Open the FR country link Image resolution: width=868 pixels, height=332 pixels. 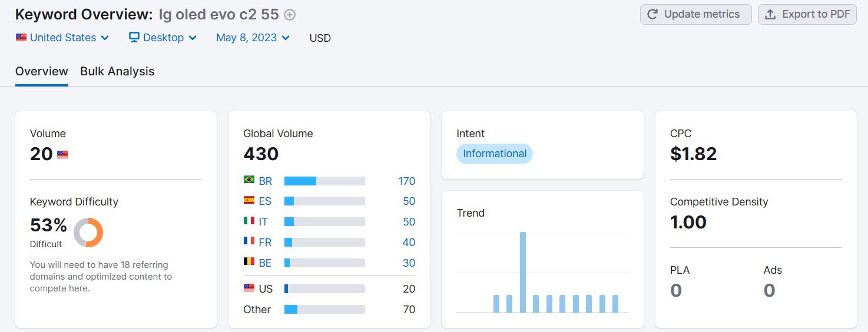(x=265, y=243)
